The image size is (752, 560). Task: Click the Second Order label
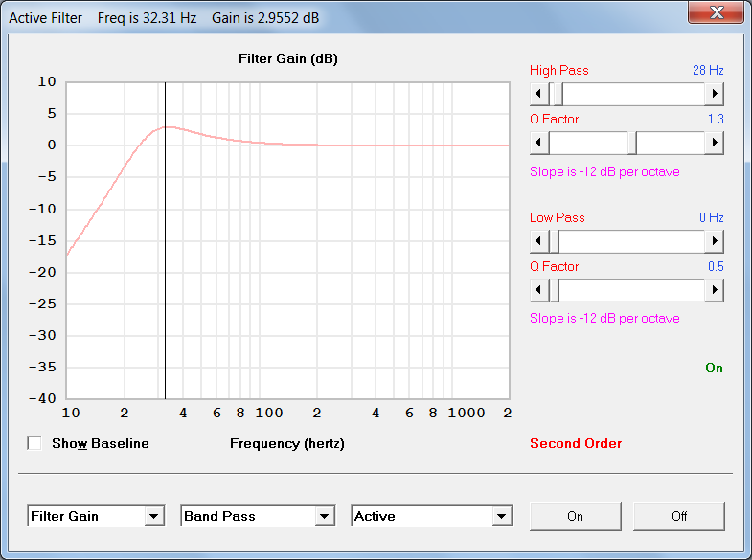576,443
